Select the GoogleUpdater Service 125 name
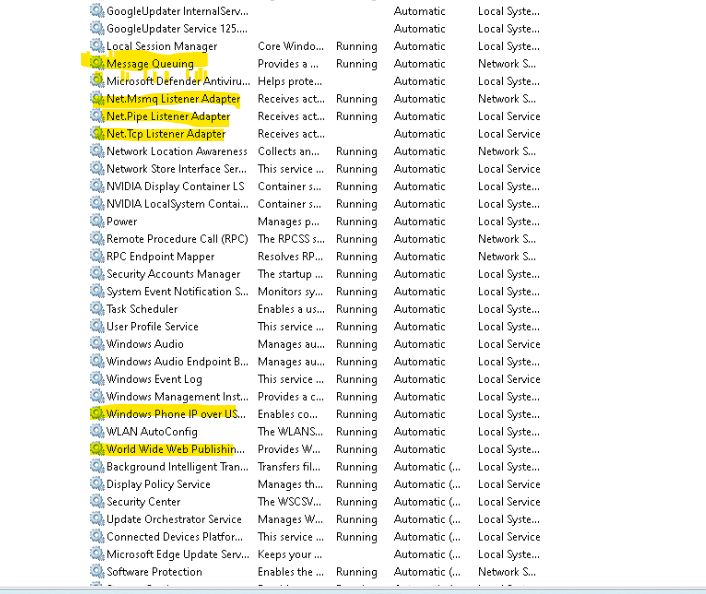The image size is (706, 594). 177,29
